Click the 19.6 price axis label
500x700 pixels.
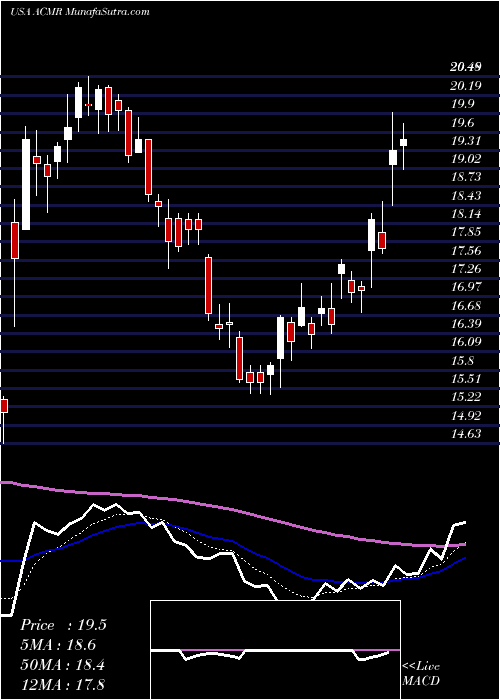point(462,123)
